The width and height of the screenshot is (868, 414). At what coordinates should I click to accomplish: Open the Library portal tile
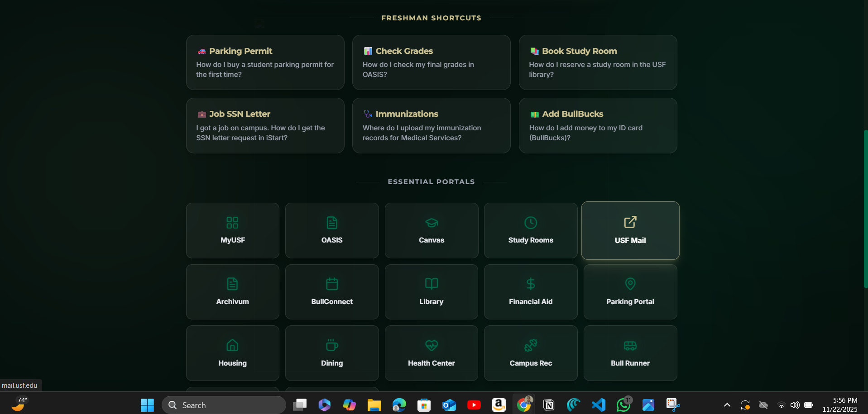coord(432,292)
